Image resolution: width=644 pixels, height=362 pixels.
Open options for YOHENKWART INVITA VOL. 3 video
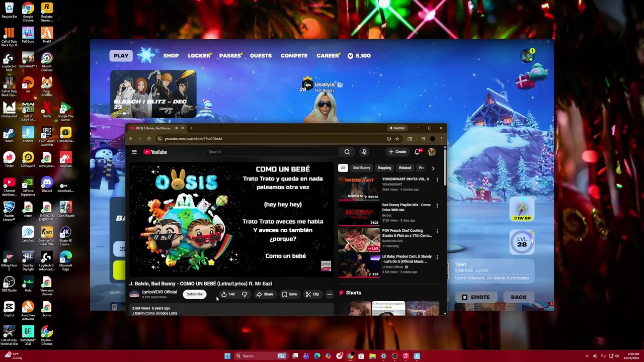click(x=437, y=179)
